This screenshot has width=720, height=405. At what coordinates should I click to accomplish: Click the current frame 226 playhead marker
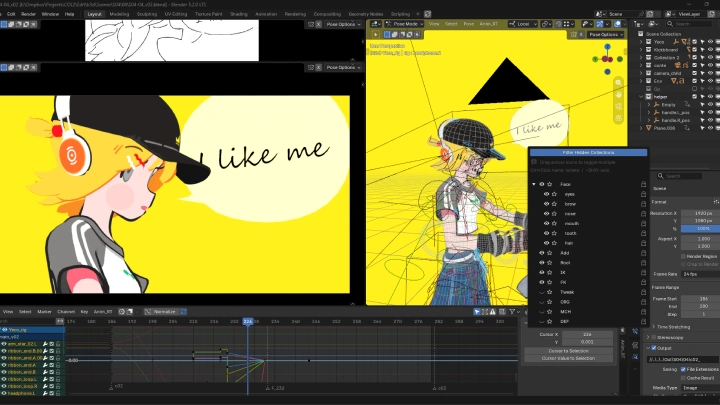tap(248, 321)
